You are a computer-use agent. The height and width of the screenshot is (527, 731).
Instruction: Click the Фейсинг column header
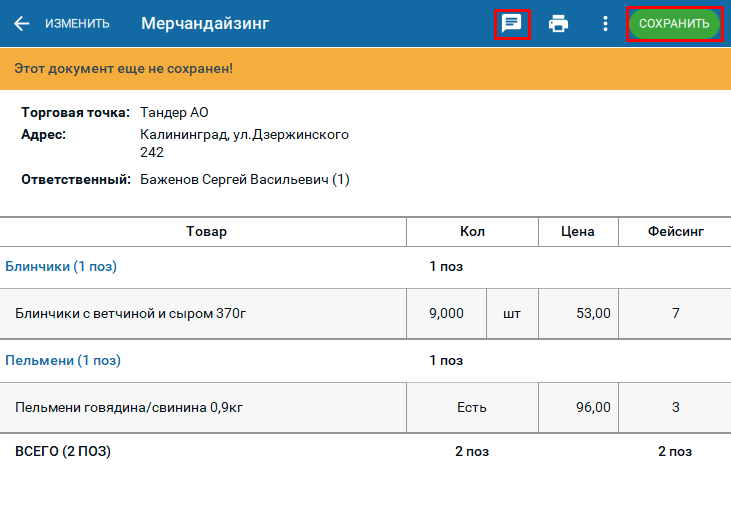(x=675, y=231)
